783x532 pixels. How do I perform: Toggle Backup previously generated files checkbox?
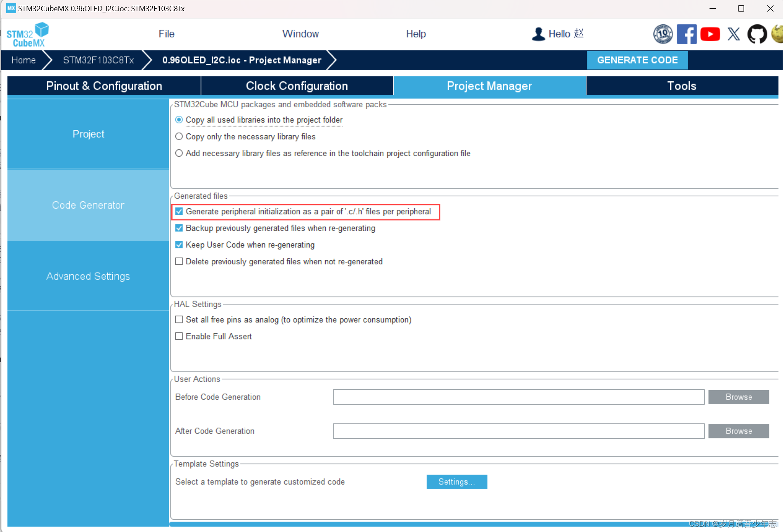point(179,228)
